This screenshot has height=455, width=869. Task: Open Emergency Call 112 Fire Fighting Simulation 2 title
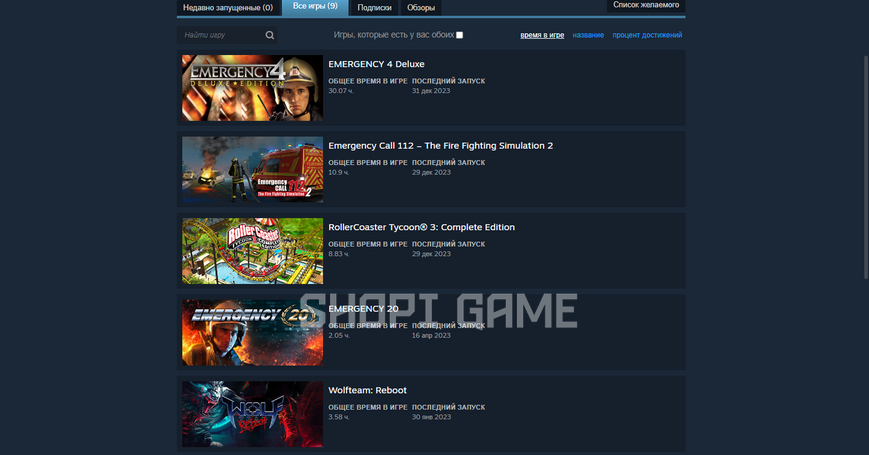441,146
